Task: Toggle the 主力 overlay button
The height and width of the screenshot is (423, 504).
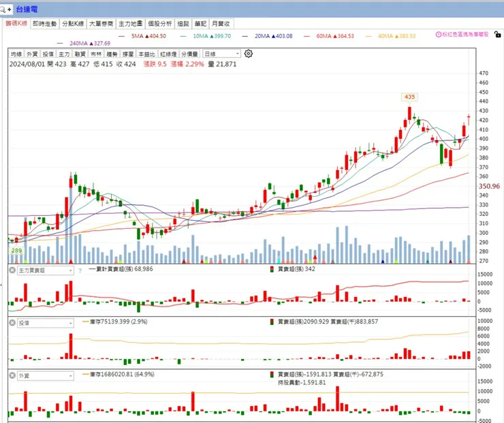Action: [64, 54]
